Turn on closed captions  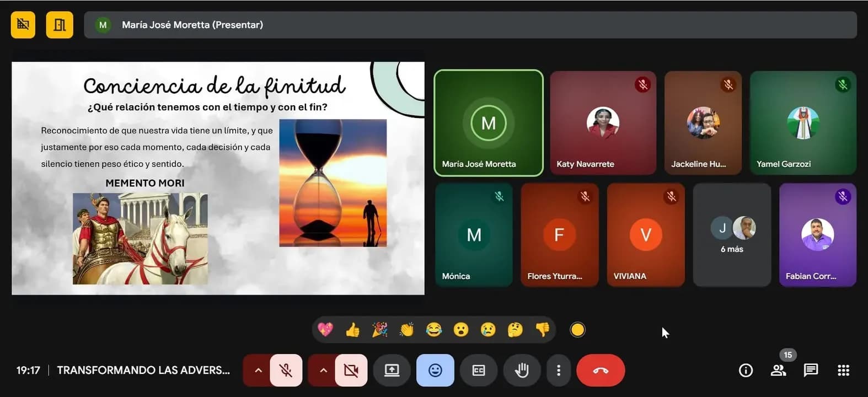tap(479, 371)
